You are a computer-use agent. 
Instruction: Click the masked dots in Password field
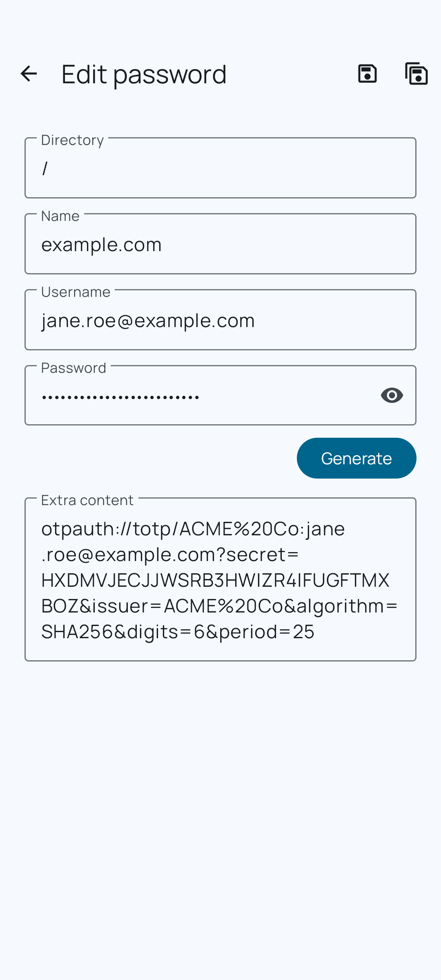[120, 396]
